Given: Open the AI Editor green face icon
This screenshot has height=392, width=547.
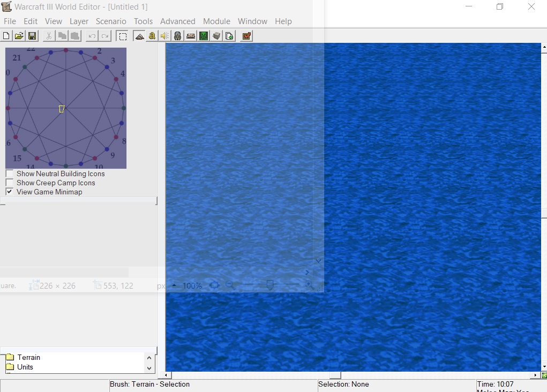Looking at the screenshot, I should (204, 36).
